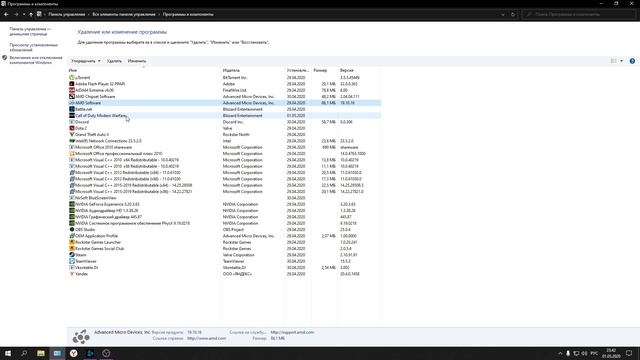
Task: Click the Battle.net icon in list
Action: (72, 109)
